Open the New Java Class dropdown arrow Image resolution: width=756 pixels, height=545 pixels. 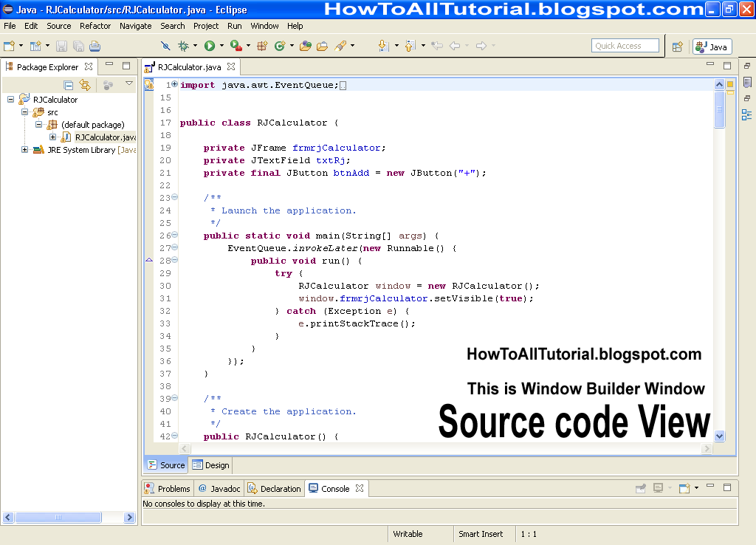(292, 46)
